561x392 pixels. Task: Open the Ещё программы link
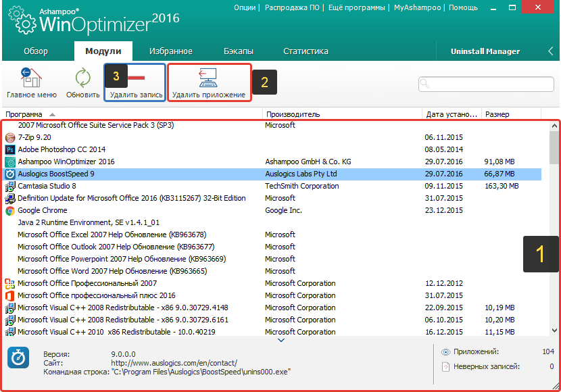(357, 7)
